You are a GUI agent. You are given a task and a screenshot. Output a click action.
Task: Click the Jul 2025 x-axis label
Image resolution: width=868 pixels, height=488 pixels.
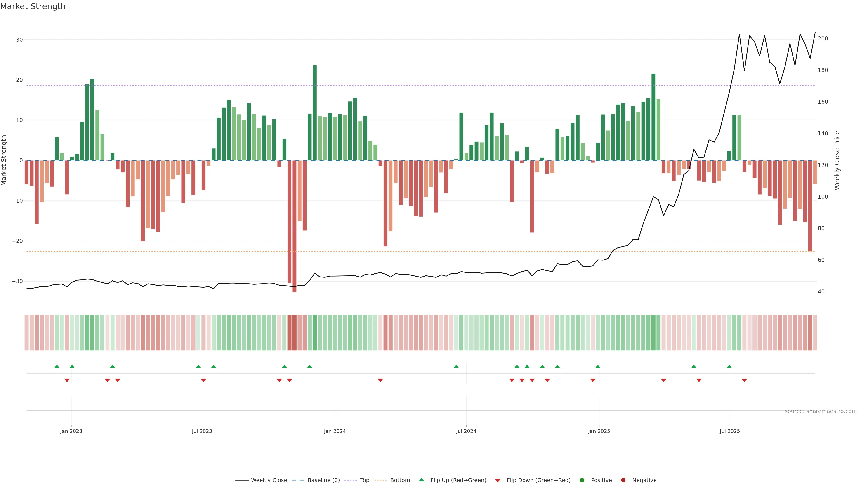click(x=729, y=431)
